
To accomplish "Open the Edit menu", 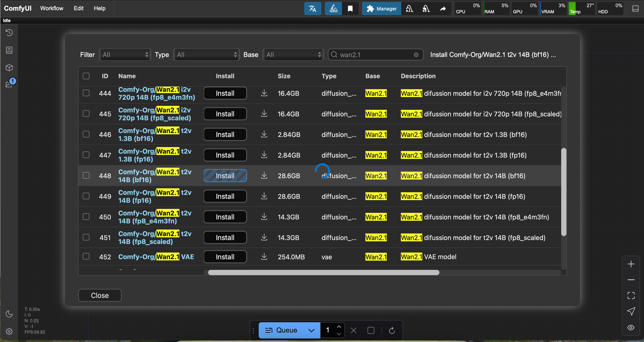I will [x=79, y=8].
